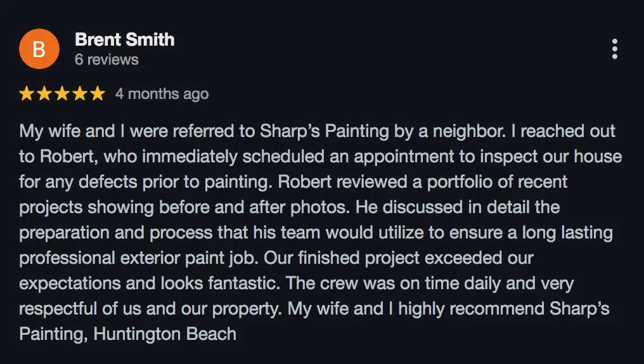Click the fifth rating star
644x364 pixels.
[x=98, y=94]
